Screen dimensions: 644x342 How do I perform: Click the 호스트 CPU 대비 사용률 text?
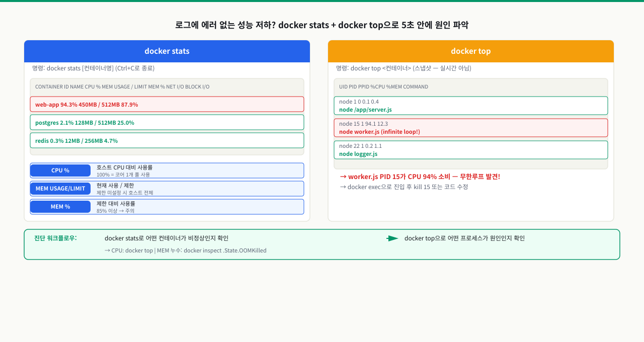point(124,167)
